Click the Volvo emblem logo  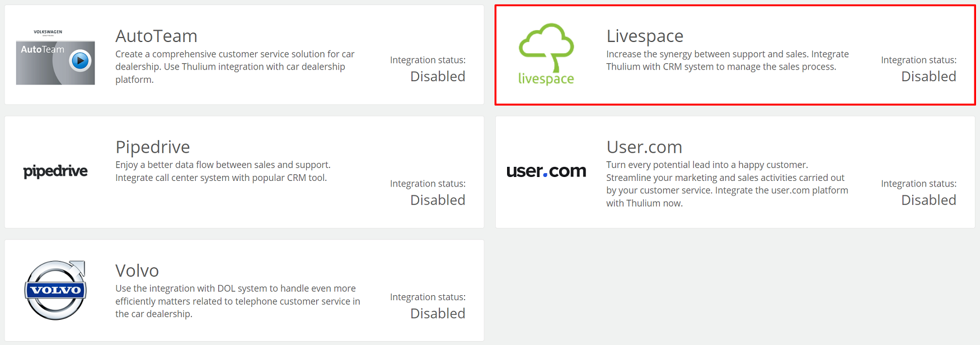[55, 290]
